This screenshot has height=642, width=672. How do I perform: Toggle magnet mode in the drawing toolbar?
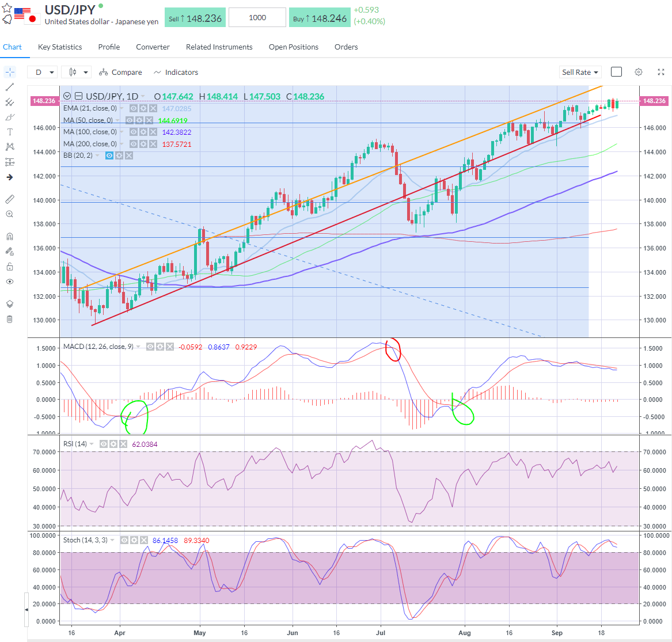tap(10, 237)
